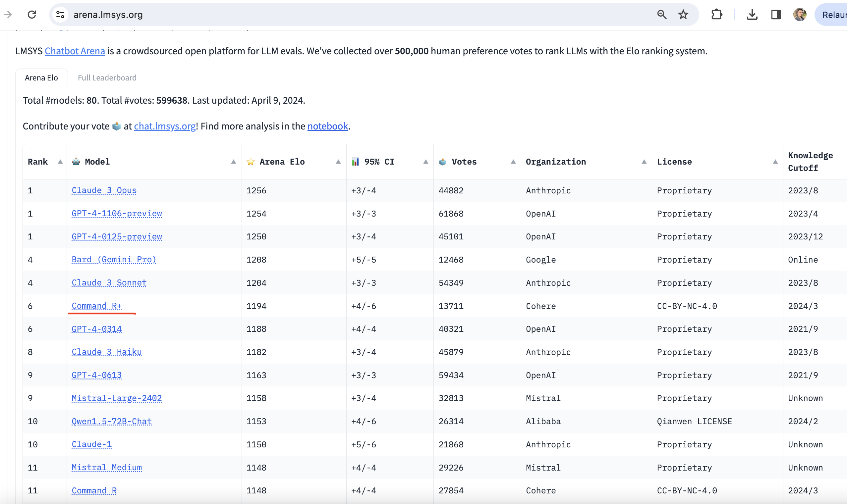Click the robot icon in Model header
This screenshot has width=847, height=504.
click(x=76, y=162)
